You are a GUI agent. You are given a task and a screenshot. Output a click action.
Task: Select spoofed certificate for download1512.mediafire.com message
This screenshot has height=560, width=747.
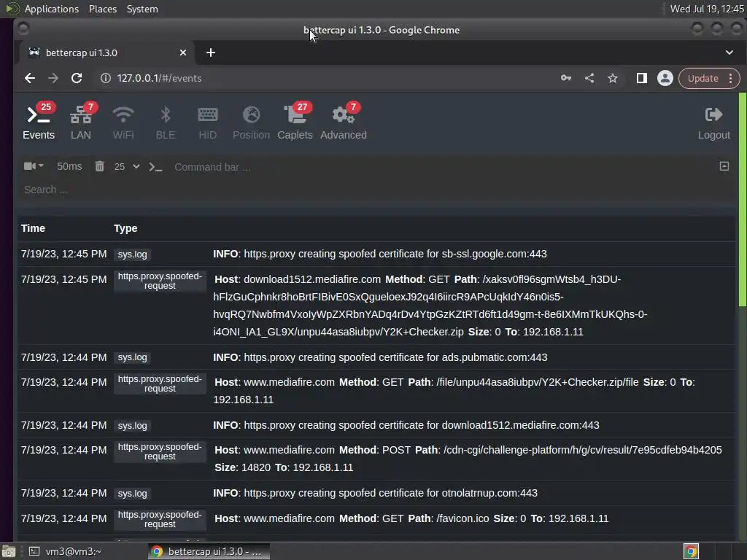[x=406, y=425]
